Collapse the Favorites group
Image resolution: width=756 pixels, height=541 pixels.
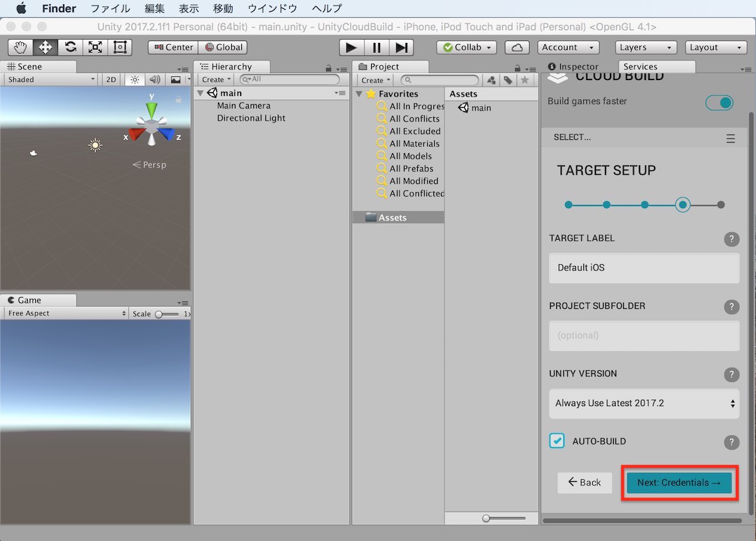(x=359, y=94)
